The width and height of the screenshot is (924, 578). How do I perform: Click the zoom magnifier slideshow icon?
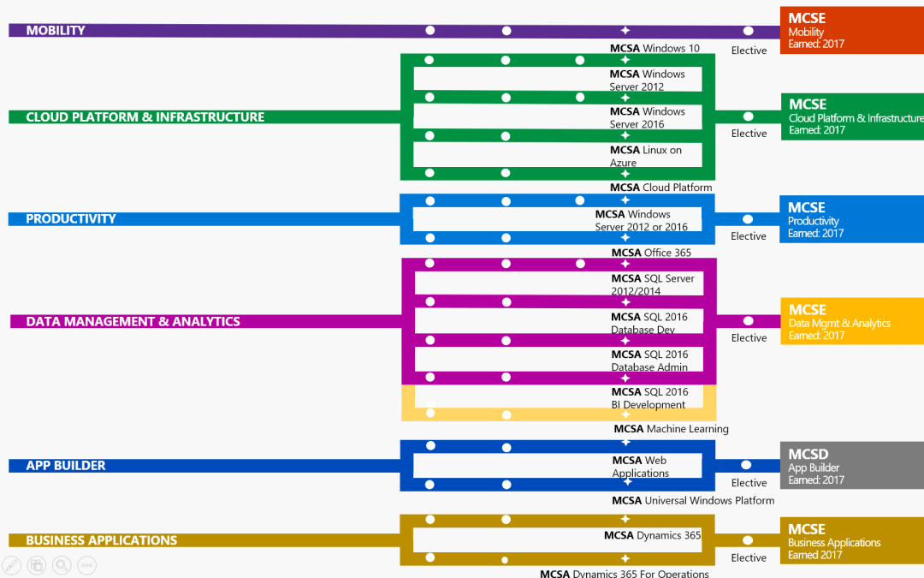pyautogui.click(x=61, y=565)
